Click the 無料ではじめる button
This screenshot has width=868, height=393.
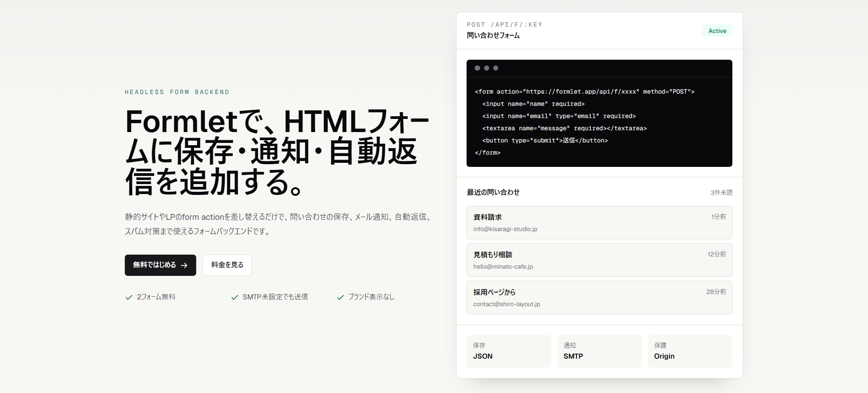(160, 265)
